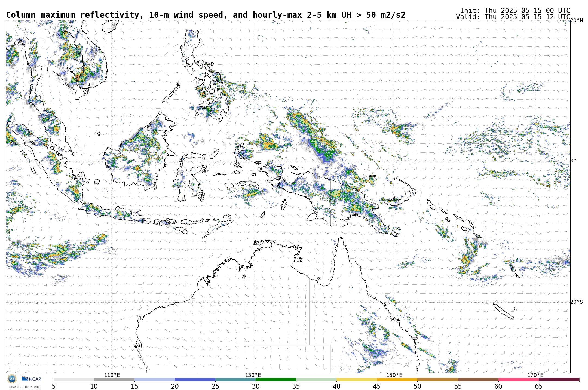The height and width of the screenshot is (390, 588).
Task: Click the colorbar tick label '45'
Action: (x=377, y=386)
